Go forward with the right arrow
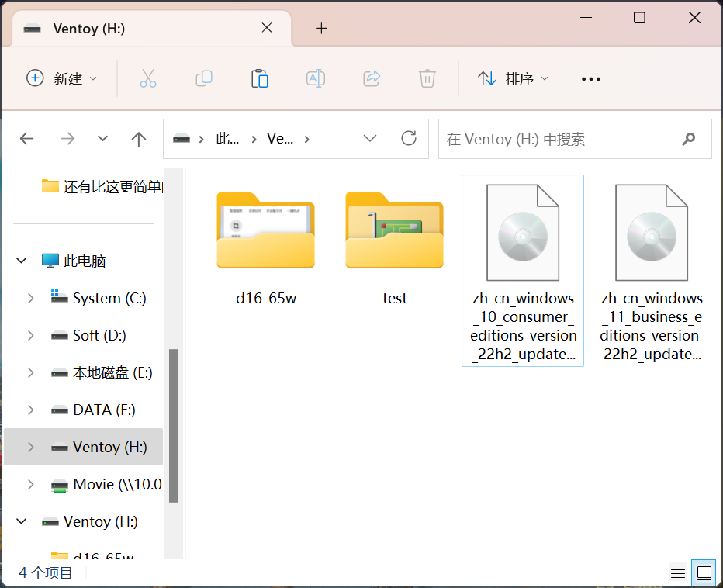 pyautogui.click(x=67, y=138)
